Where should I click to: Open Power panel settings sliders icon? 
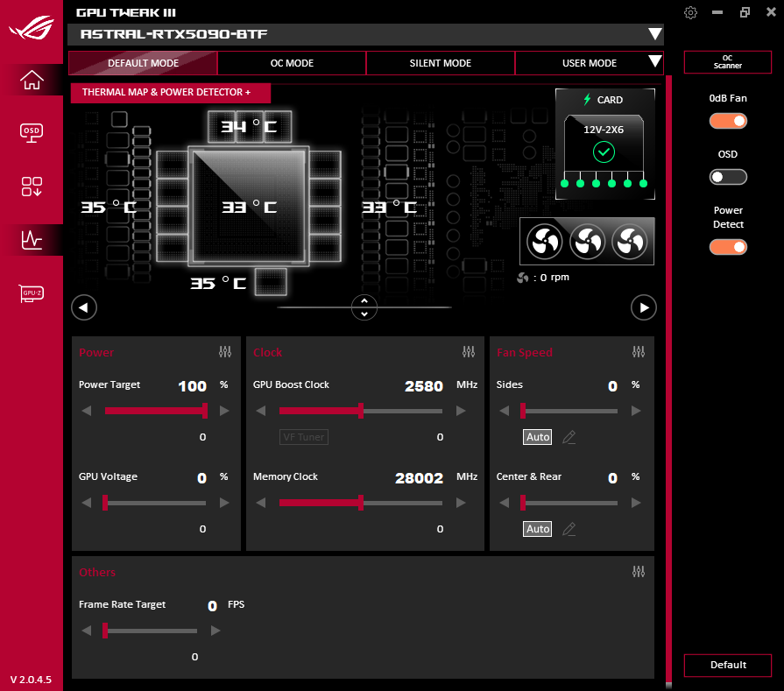[225, 352]
